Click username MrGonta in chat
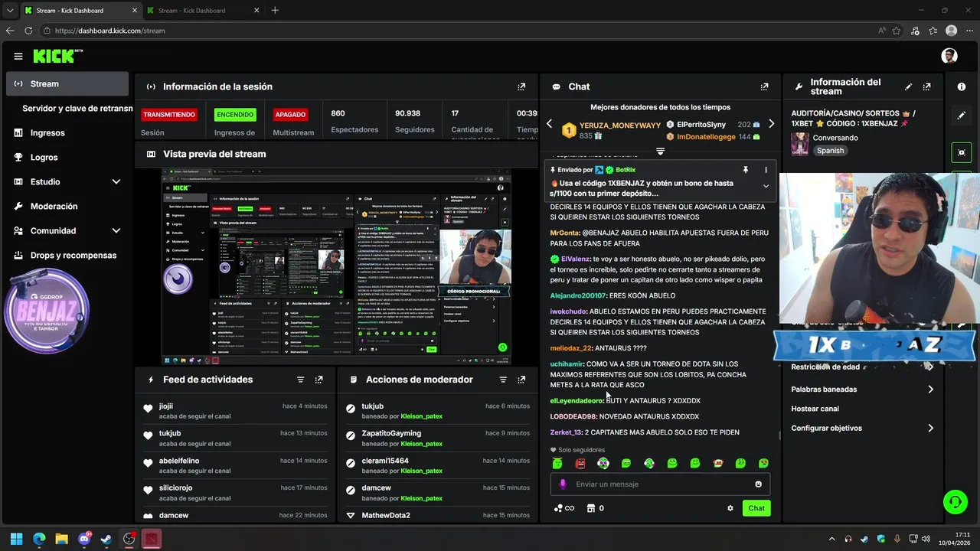Viewport: 980px width, 551px height. click(x=565, y=233)
